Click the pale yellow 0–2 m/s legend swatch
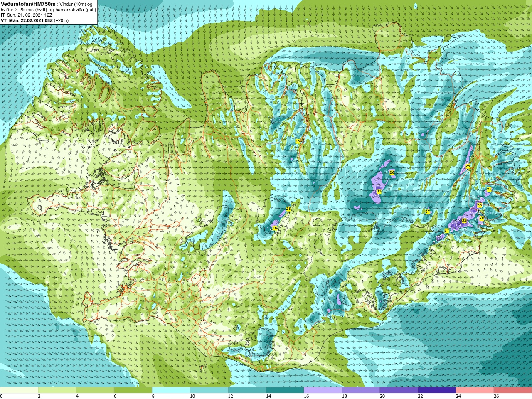This screenshot has height=399, width=532. coord(19,390)
